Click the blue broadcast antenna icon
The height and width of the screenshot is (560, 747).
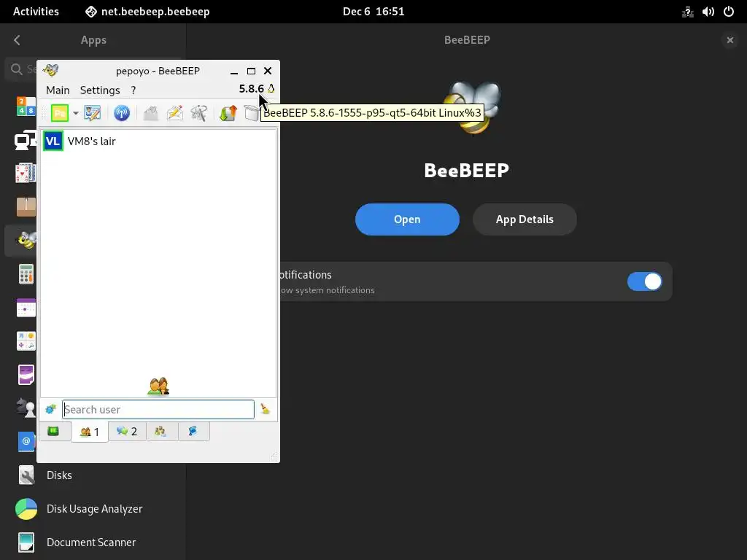click(x=122, y=113)
